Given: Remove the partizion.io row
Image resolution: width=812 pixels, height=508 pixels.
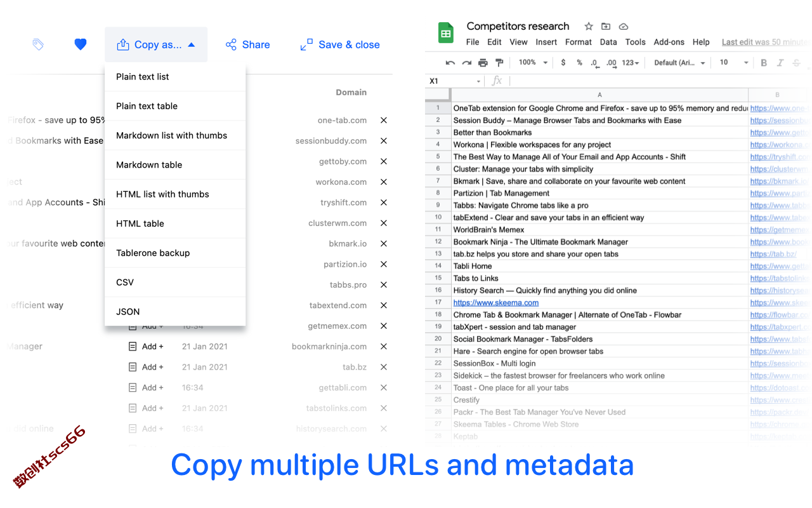Looking at the screenshot, I should [384, 264].
